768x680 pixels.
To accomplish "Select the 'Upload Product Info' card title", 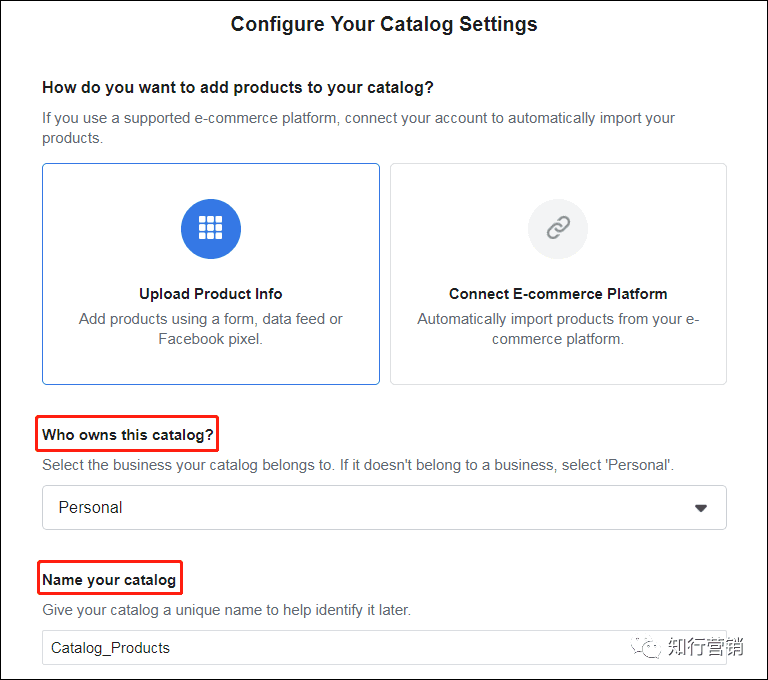I will tap(210, 294).
